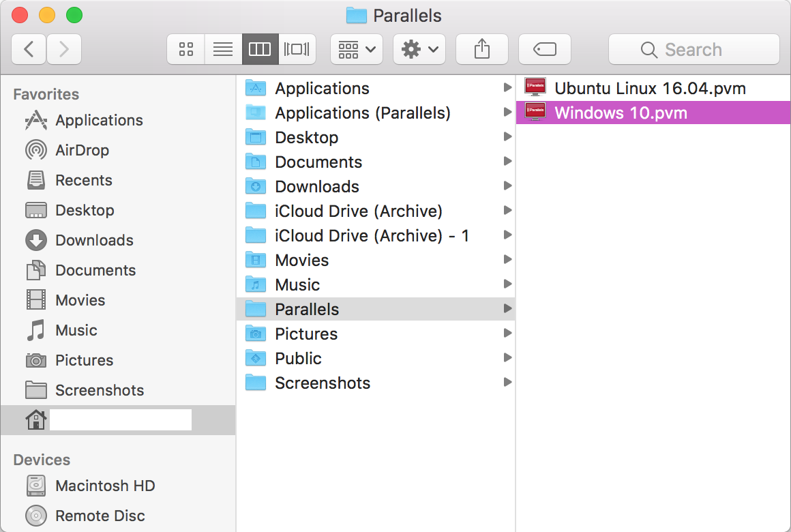
Task: Select iCloud Drive (Archive) - 1 folder
Action: (x=372, y=235)
